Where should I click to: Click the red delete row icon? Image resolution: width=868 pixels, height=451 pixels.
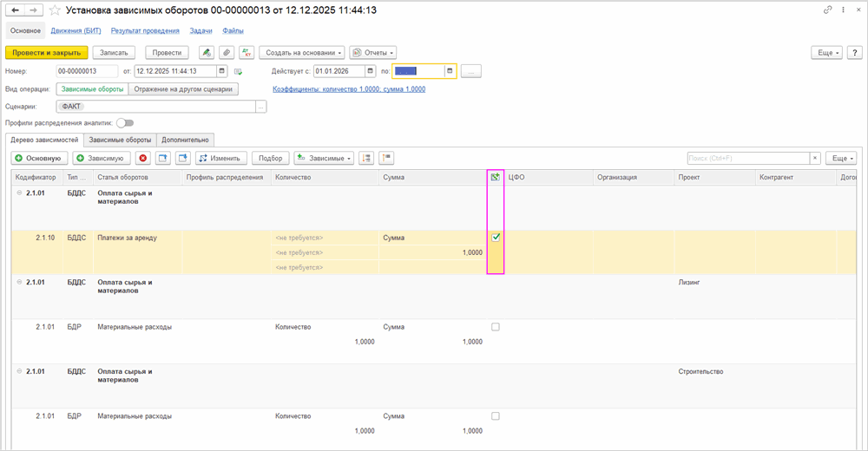tap(143, 158)
